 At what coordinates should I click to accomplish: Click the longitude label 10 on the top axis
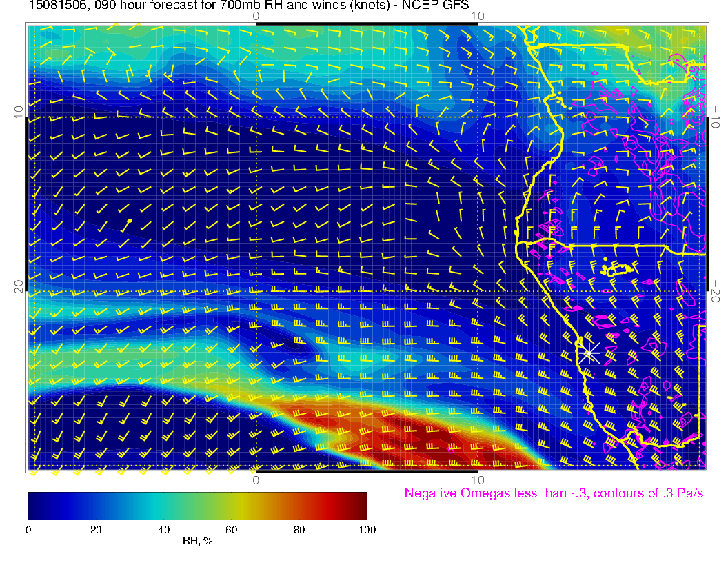478,15
